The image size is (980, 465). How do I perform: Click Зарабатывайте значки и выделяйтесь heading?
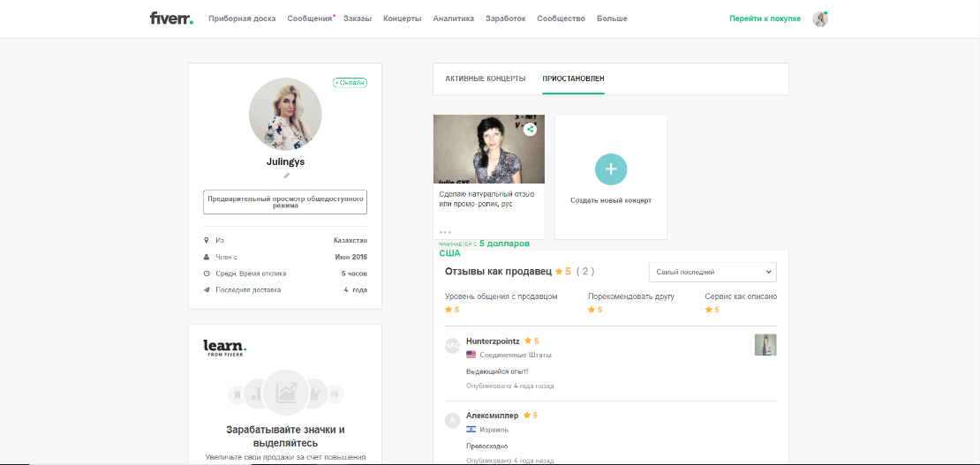point(285,436)
